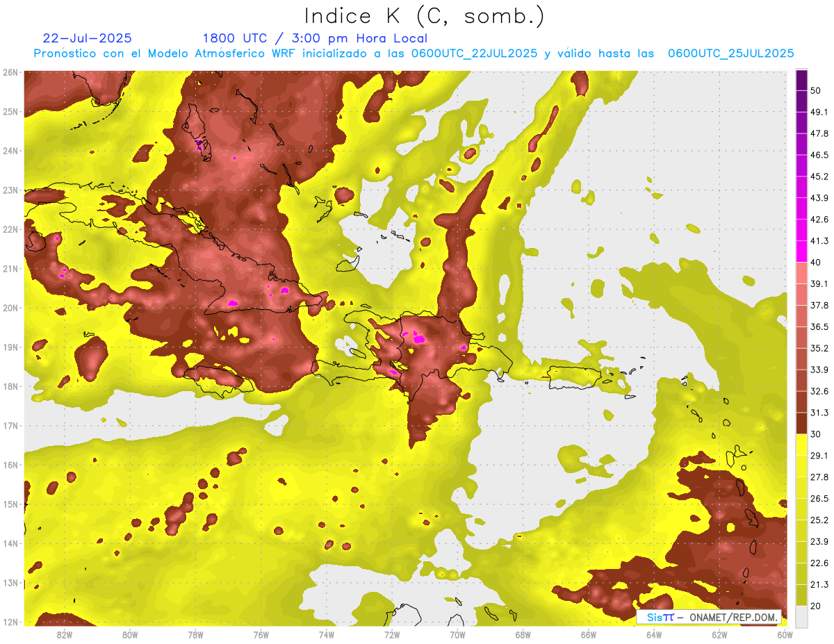Click the '46.5' color scale label
Image resolution: width=834 pixels, height=644 pixels.
tap(819, 155)
